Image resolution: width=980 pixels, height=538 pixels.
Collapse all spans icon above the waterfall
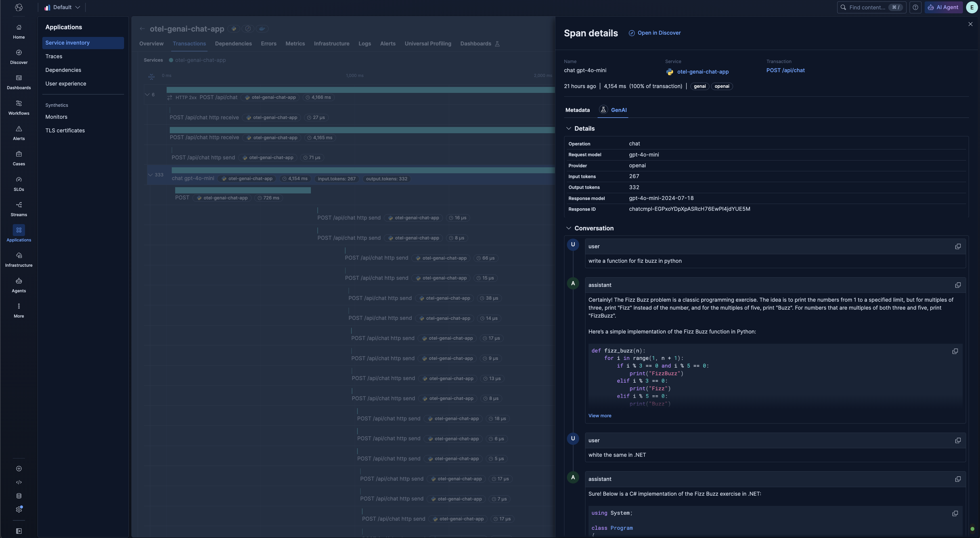tap(151, 76)
